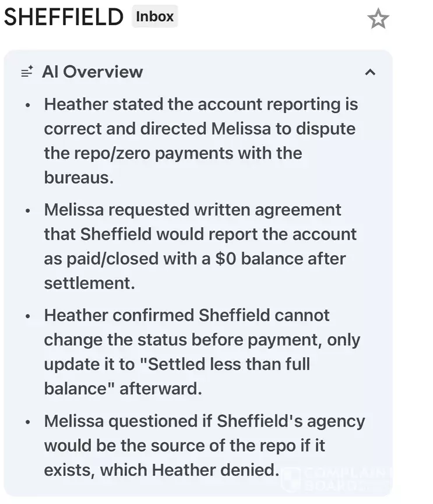Click the 'balance" afterward.' line
Image resolution: width=433 pixels, height=504 pixels.
point(122,389)
